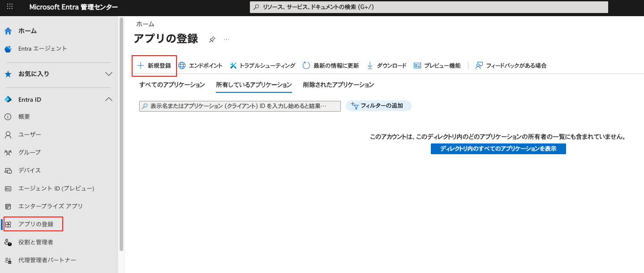Click the アプリの登録 sidebar icon

[x=8, y=224]
